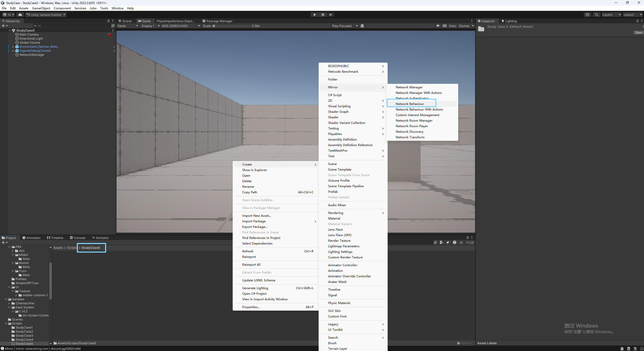Toggle the Mute Audio speaker icon
Screen dimensions: 644x351
pyautogui.click(x=438, y=26)
